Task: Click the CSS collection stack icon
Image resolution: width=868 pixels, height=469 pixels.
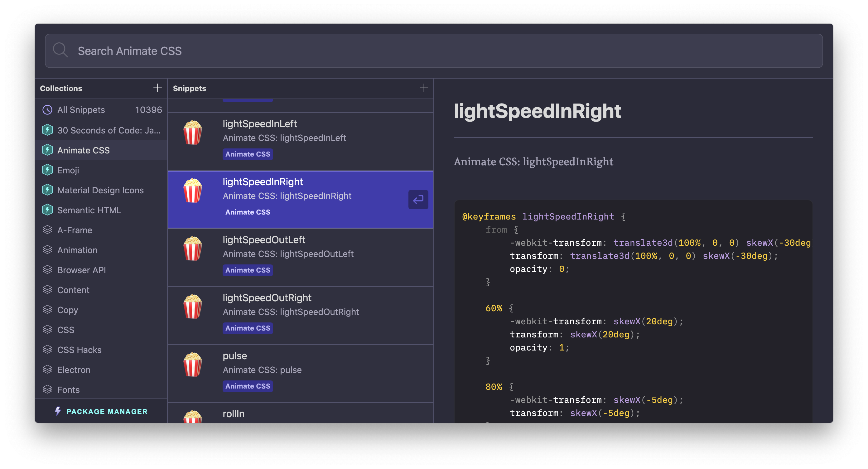Action: point(47,330)
